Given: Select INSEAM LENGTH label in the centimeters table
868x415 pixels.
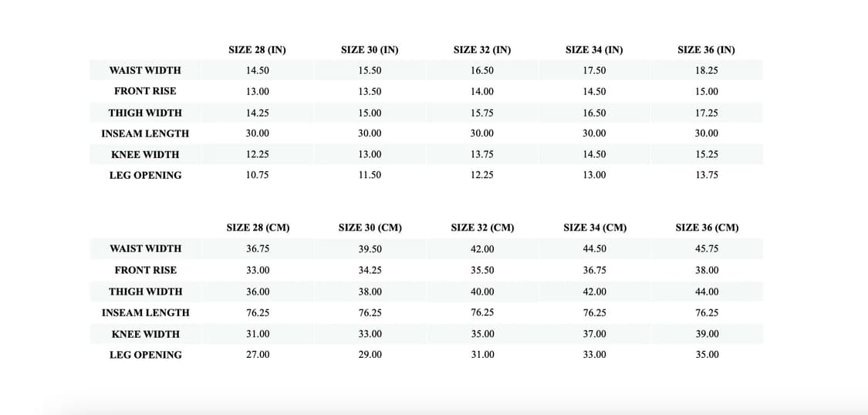Looking at the screenshot, I should click(x=145, y=312).
